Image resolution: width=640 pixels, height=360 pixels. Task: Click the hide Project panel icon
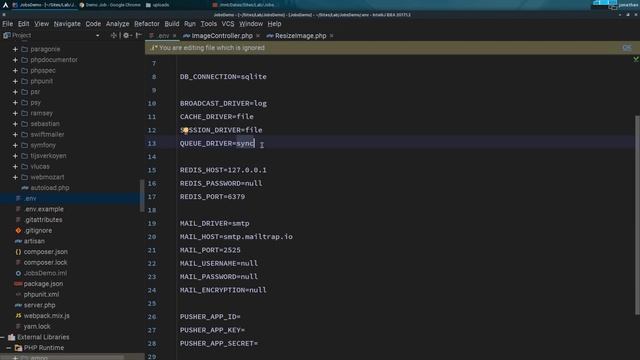[138, 36]
